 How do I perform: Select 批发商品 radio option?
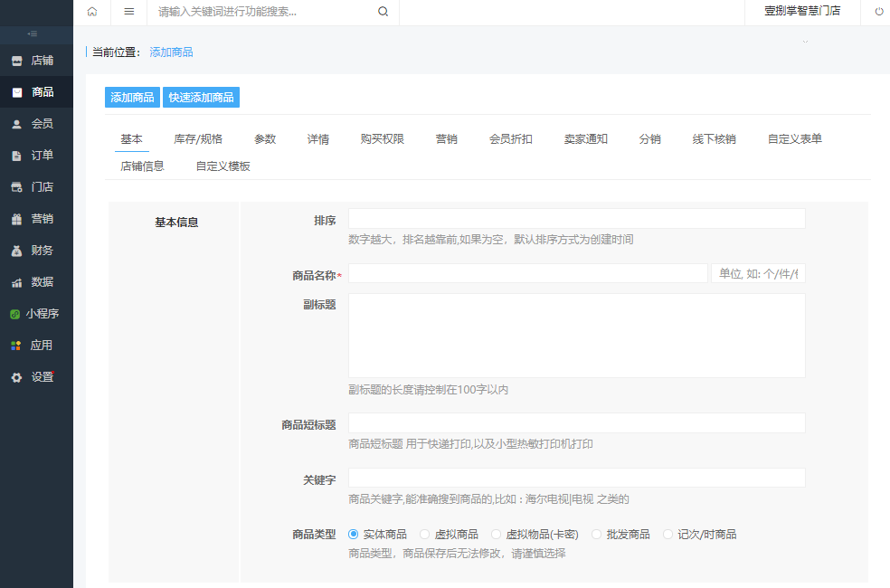pos(597,534)
